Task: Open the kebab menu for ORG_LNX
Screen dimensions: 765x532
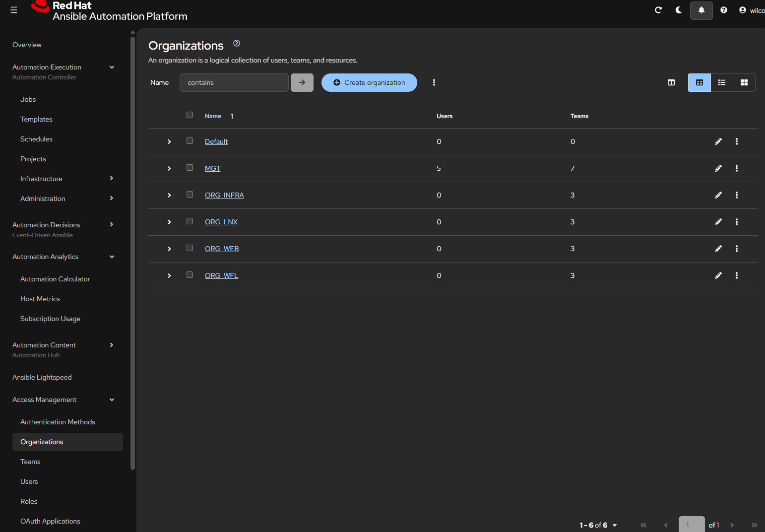Action: tap(736, 222)
